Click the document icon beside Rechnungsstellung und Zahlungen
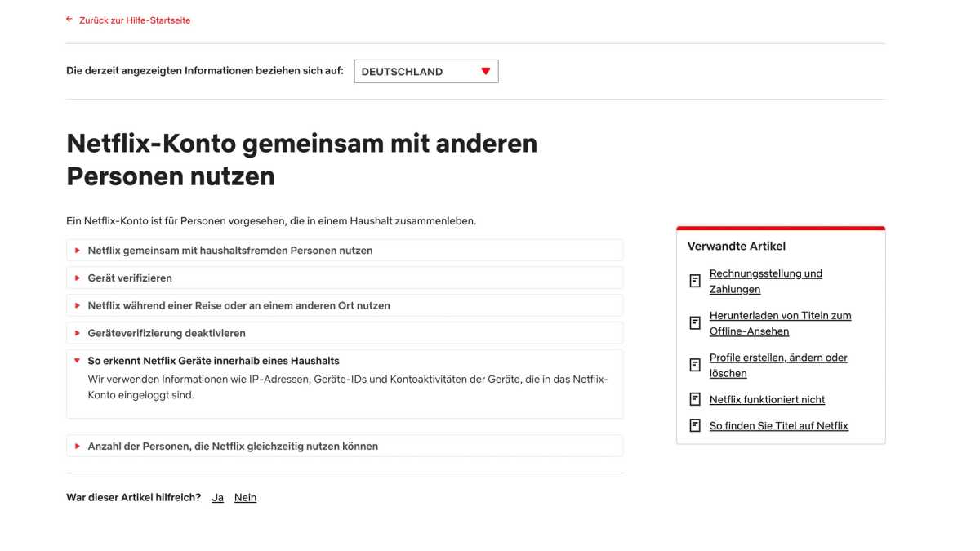 tap(695, 281)
